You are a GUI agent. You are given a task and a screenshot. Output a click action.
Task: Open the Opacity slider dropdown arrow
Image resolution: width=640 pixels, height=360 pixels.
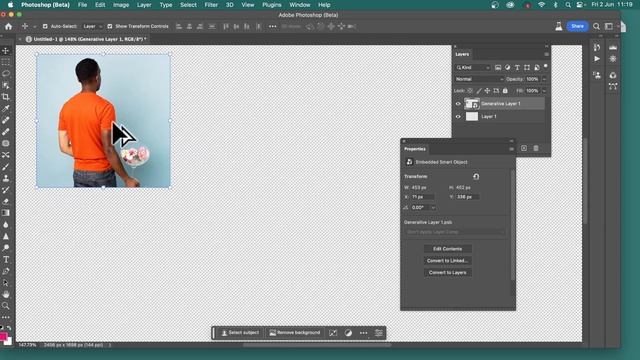point(544,79)
